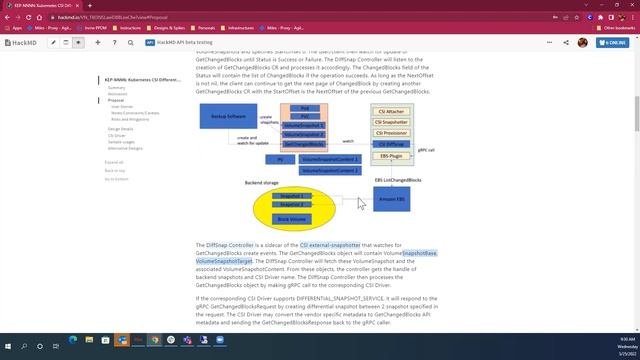The image size is (640, 360).
Task: Open the DiffSnap Controller link
Action: (230, 245)
